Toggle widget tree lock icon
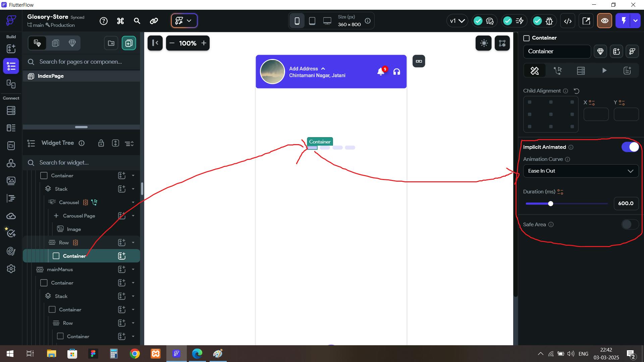The image size is (644, 362). pos(101,143)
